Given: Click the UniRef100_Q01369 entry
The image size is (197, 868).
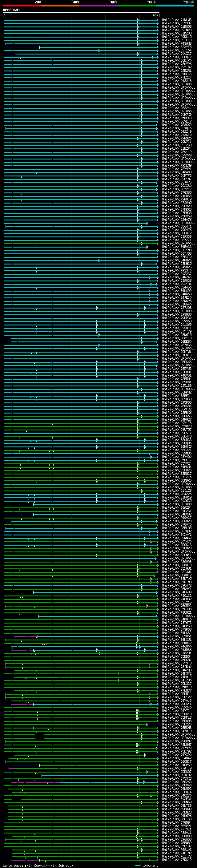Looking at the screenshot, I should (177, 325).
